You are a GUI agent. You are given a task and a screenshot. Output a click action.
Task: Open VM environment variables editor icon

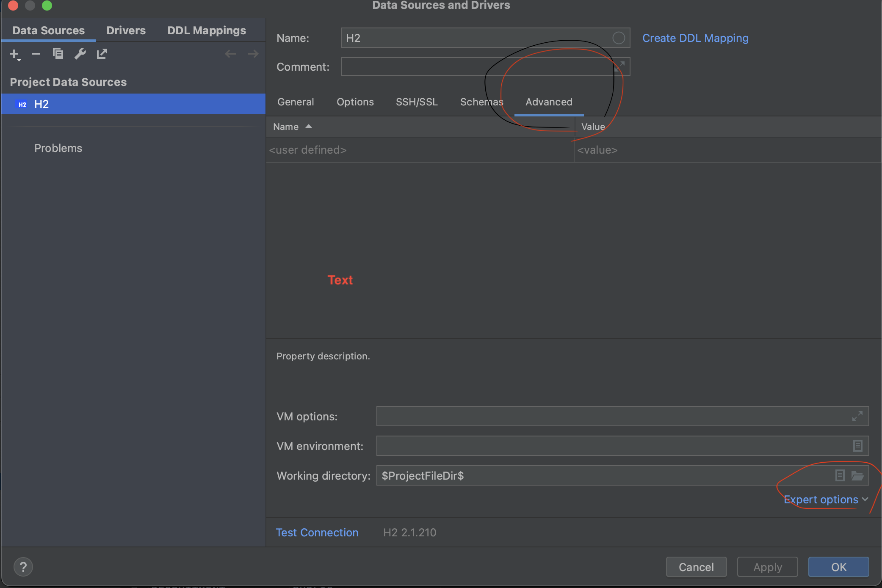click(x=857, y=446)
